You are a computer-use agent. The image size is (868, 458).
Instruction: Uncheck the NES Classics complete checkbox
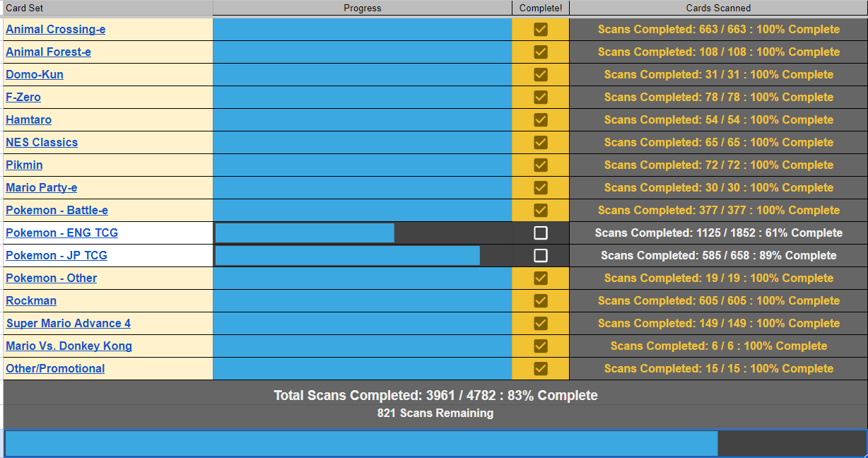(541, 142)
